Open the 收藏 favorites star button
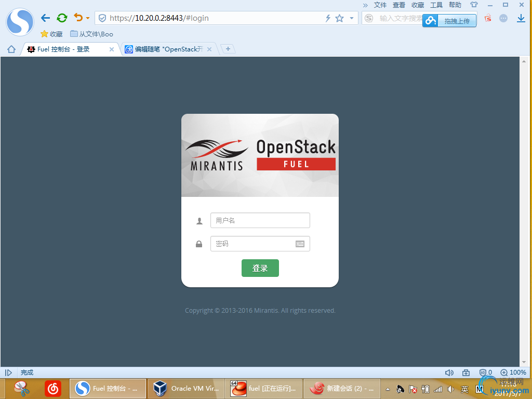Screen dimensions: 532x399 tap(51, 34)
